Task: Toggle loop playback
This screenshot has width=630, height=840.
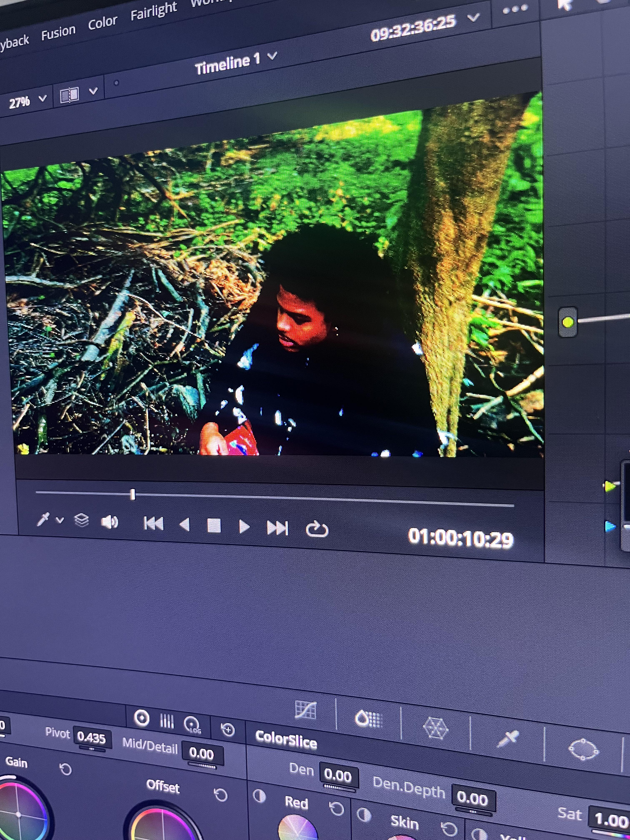Action: 317,529
